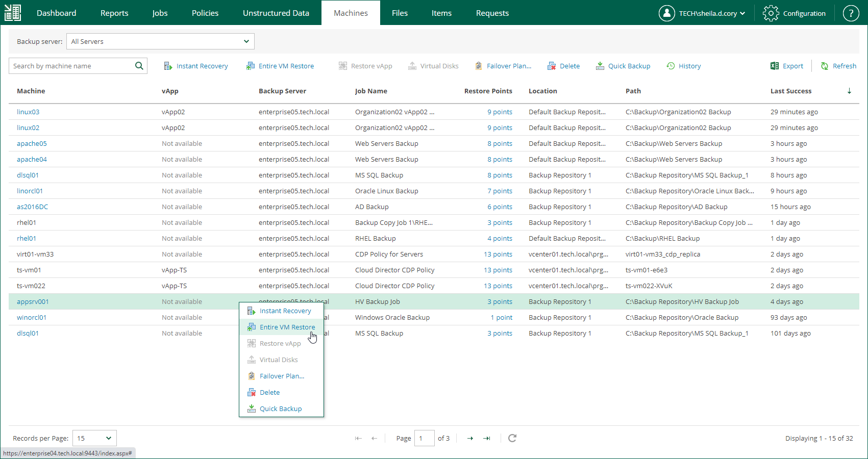This screenshot has height=459, width=868.
Task: Click the Export Excel icon
Action: (775, 66)
